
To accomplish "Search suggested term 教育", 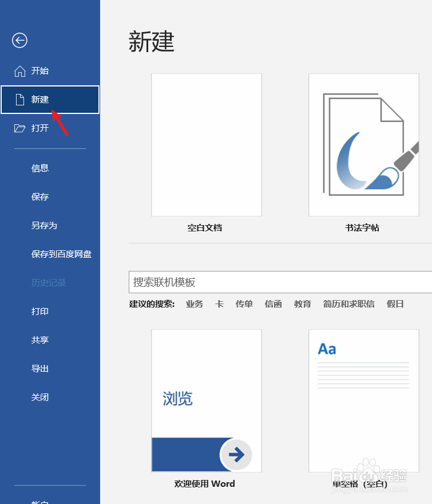I will tap(303, 304).
